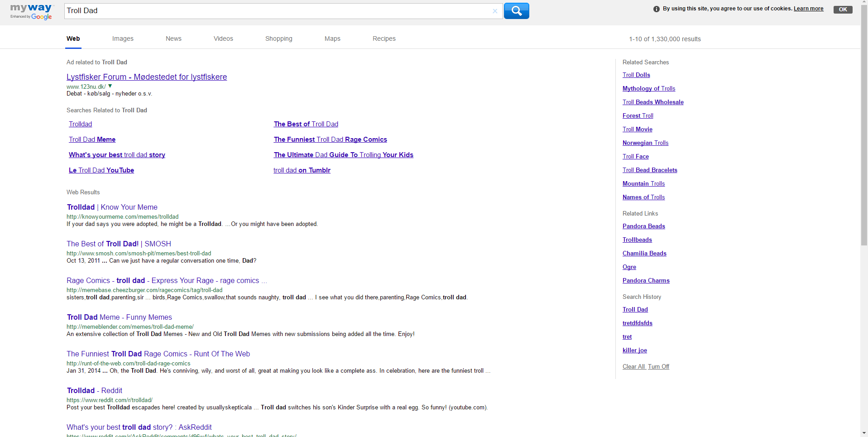Select the Shopping tab
The height and width of the screenshot is (437, 868).
click(x=278, y=38)
